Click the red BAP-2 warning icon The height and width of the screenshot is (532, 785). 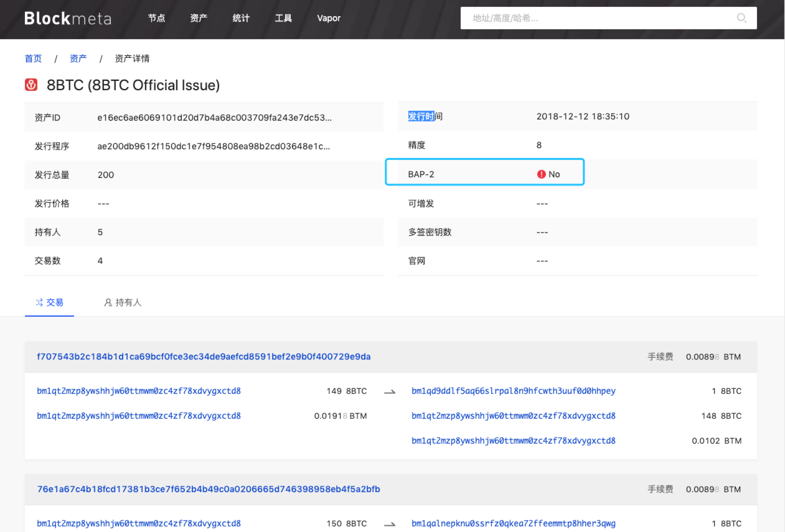coord(541,174)
